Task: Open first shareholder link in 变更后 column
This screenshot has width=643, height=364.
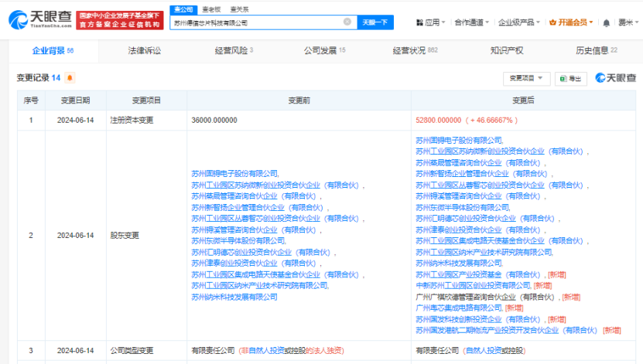Action: pyautogui.click(x=459, y=141)
